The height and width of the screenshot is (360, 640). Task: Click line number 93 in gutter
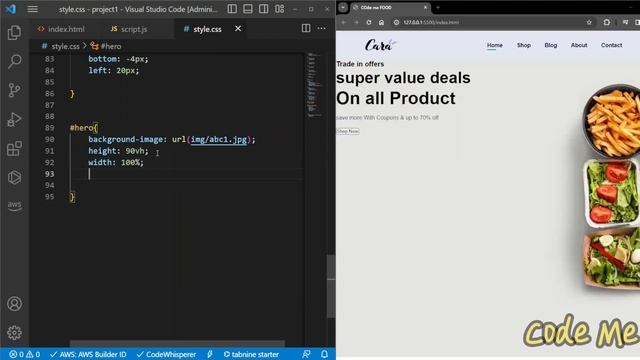click(x=49, y=174)
